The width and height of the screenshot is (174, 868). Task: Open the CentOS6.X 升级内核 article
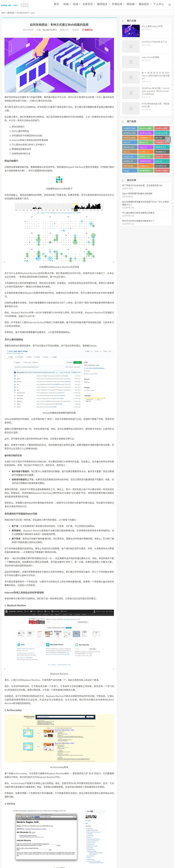(154, 42)
